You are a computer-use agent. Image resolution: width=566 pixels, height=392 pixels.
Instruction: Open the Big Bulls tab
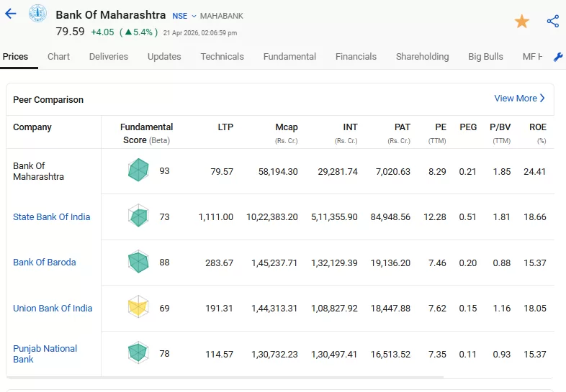pos(485,57)
